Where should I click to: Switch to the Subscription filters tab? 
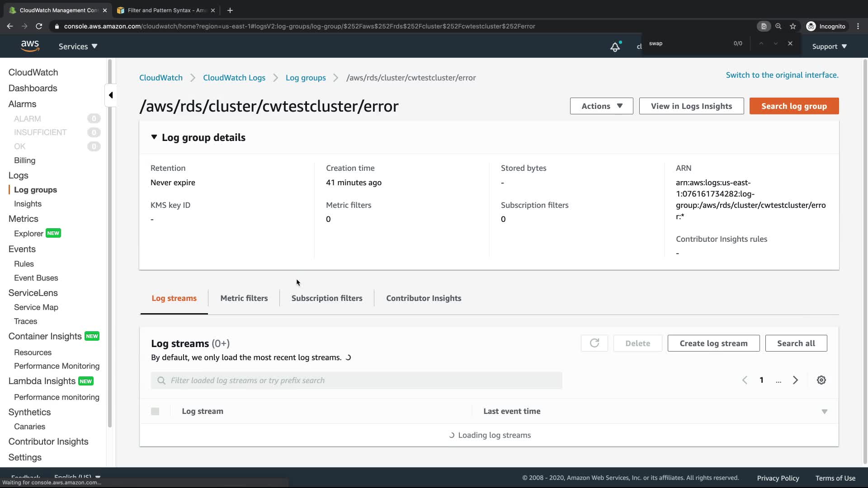(326, 298)
